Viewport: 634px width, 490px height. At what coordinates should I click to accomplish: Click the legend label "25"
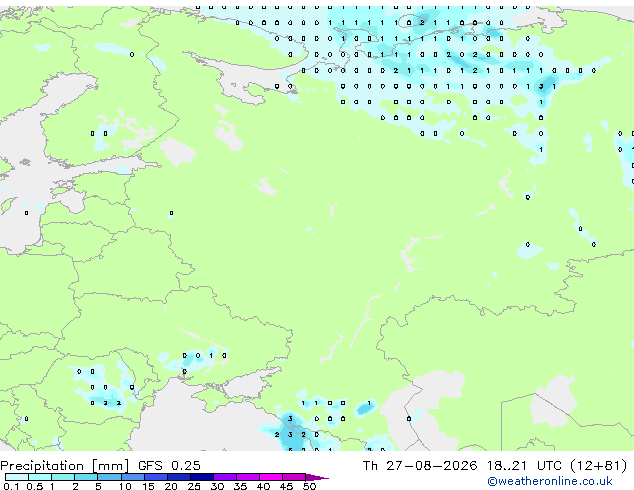[194, 486]
